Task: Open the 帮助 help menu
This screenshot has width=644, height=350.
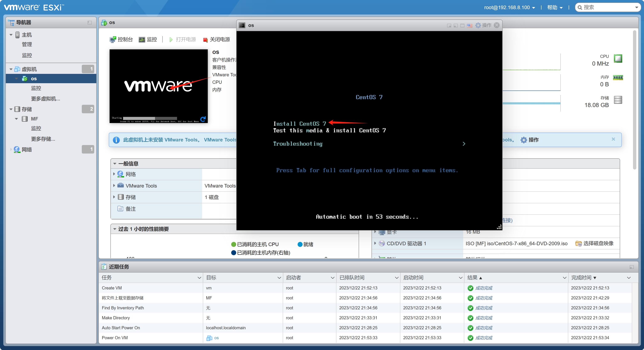Action: click(555, 7)
